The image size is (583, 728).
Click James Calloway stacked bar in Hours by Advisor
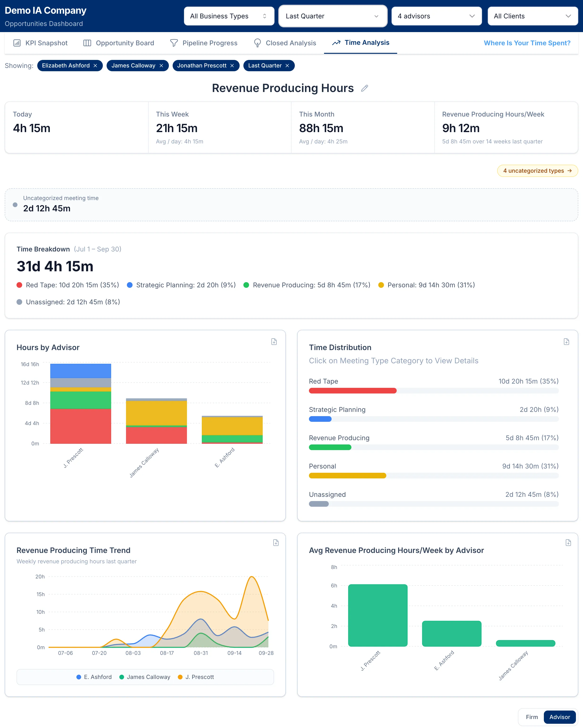(x=156, y=421)
